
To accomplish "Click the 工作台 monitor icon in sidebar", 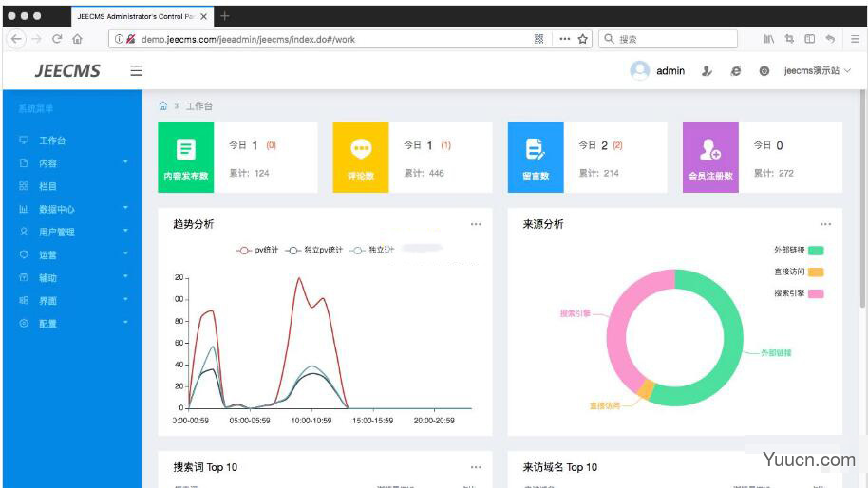I will coord(24,140).
